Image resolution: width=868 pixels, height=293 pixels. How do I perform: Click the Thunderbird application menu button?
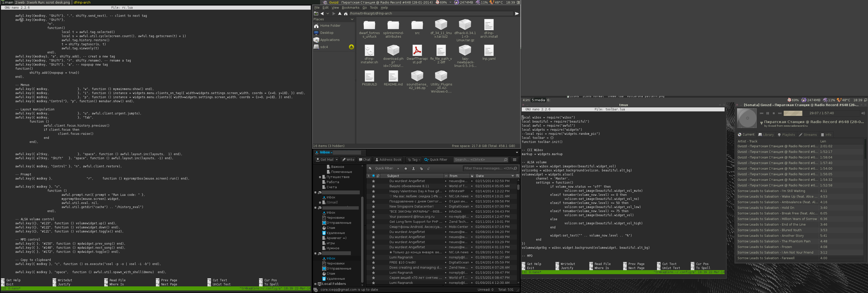(514, 160)
